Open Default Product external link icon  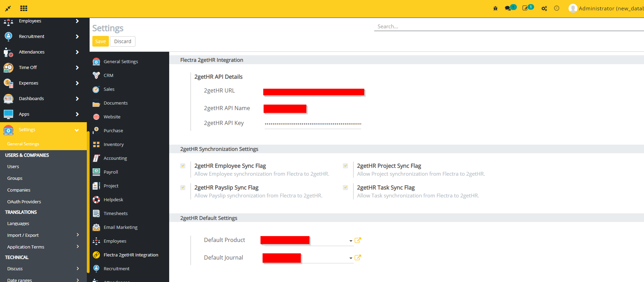click(x=358, y=240)
